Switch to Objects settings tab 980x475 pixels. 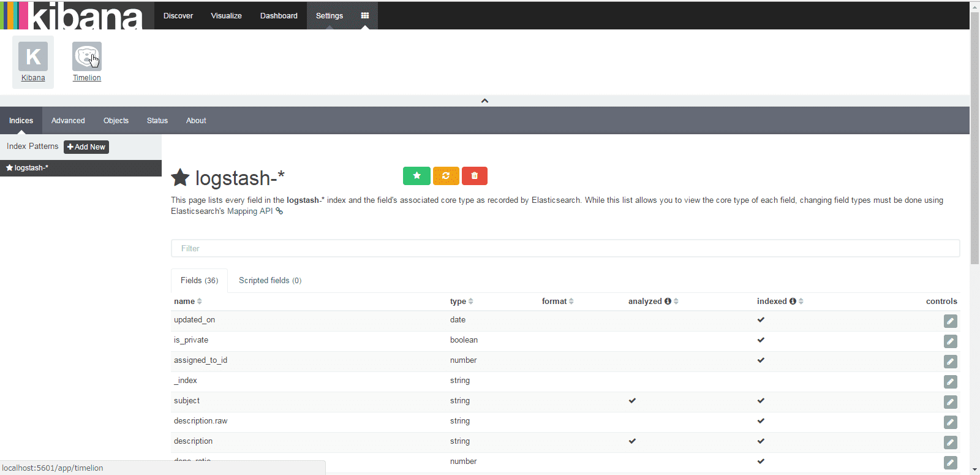[x=116, y=121]
